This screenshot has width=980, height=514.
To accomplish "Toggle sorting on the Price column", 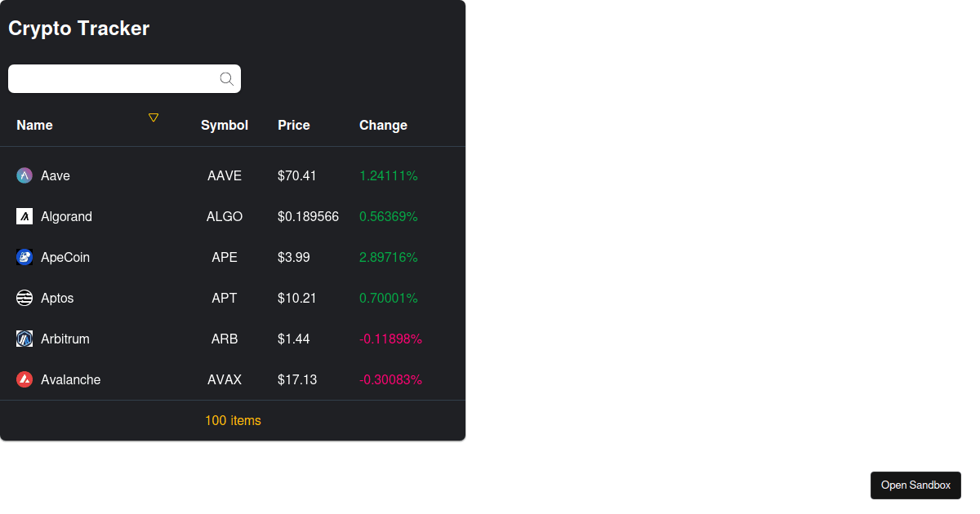I will (294, 125).
